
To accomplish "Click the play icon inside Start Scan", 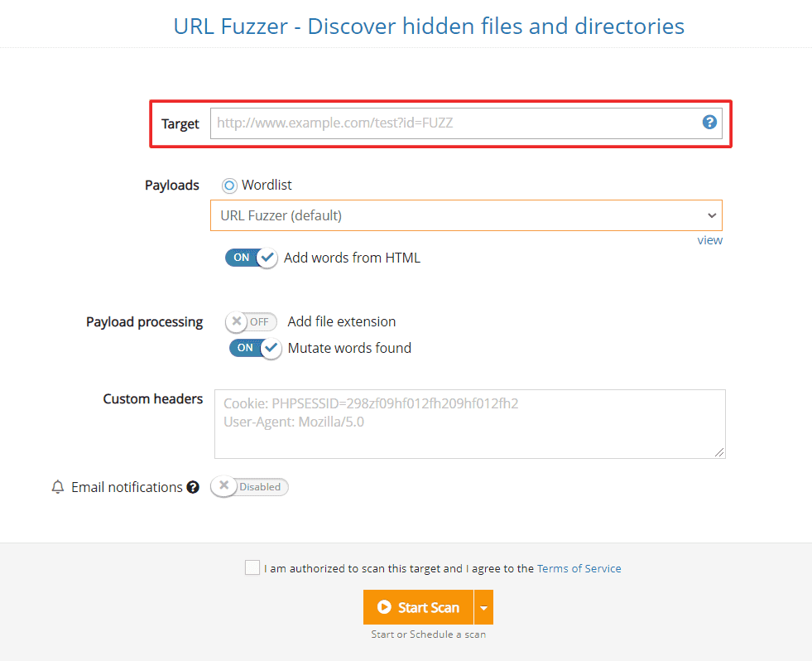I will click(x=386, y=607).
